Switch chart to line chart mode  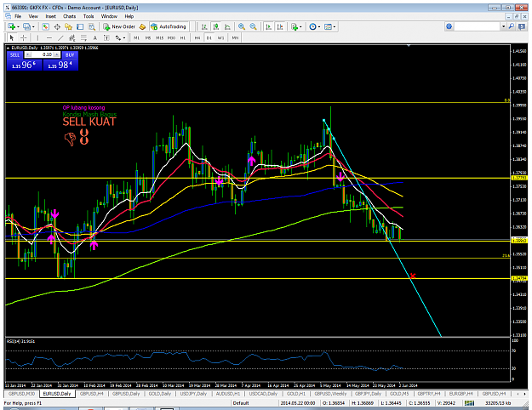[227, 26]
